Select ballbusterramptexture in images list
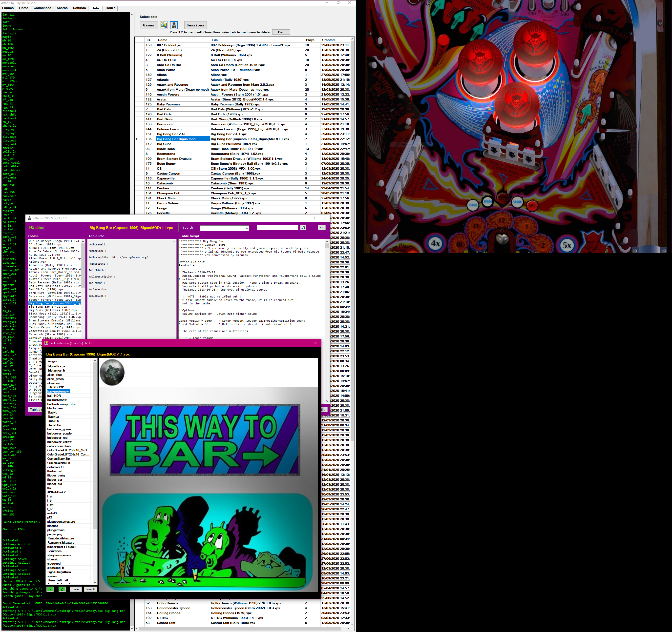 click(62, 404)
